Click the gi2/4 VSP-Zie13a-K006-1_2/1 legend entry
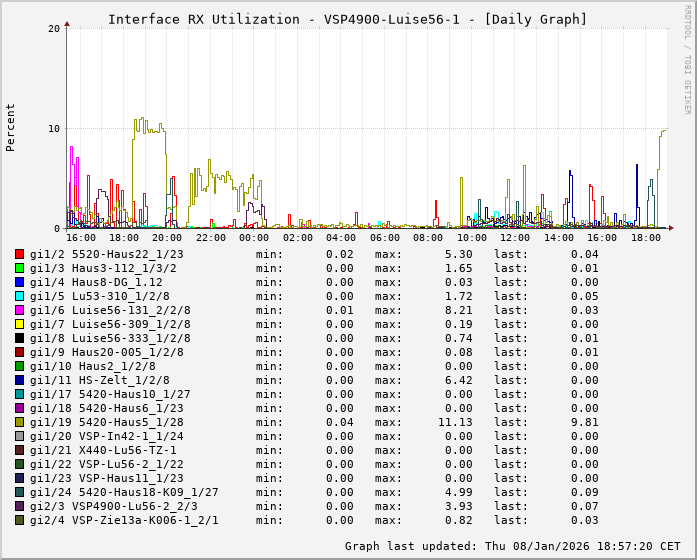The height and width of the screenshot is (560, 697). pos(124,520)
